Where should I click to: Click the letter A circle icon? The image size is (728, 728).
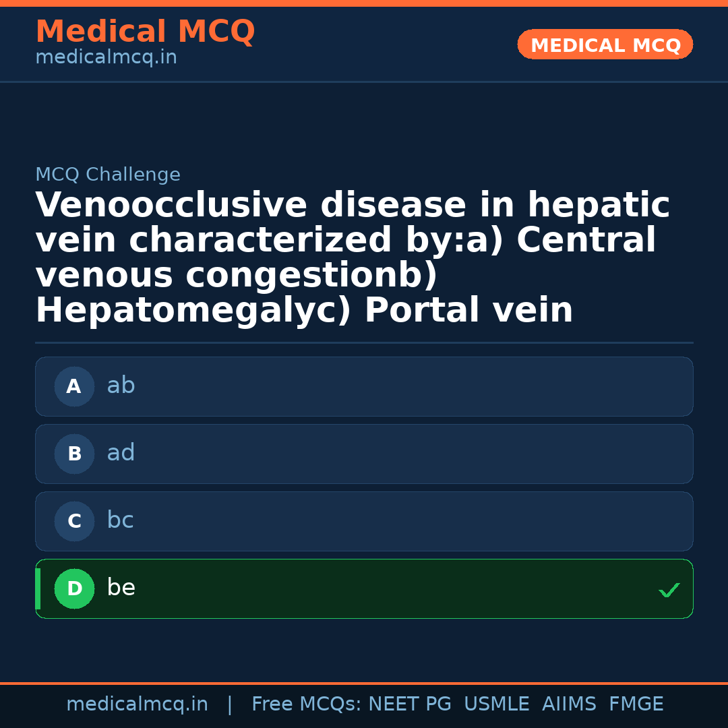[74, 386]
